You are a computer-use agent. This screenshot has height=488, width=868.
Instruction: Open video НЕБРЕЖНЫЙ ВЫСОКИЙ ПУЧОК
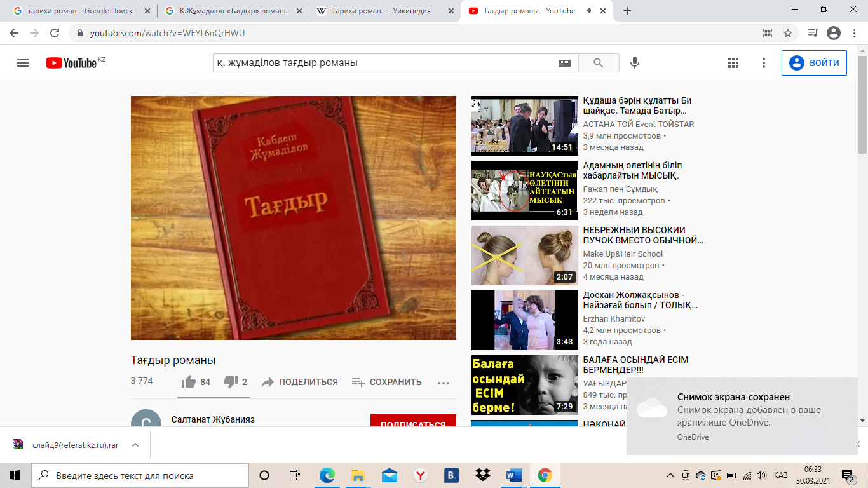(x=643, y=235)
